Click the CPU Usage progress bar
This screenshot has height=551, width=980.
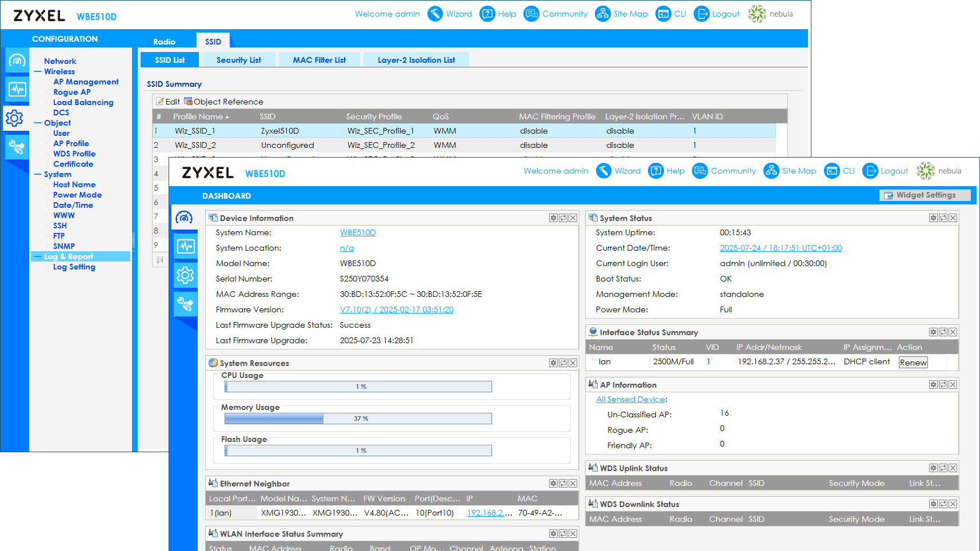(358, 387)
